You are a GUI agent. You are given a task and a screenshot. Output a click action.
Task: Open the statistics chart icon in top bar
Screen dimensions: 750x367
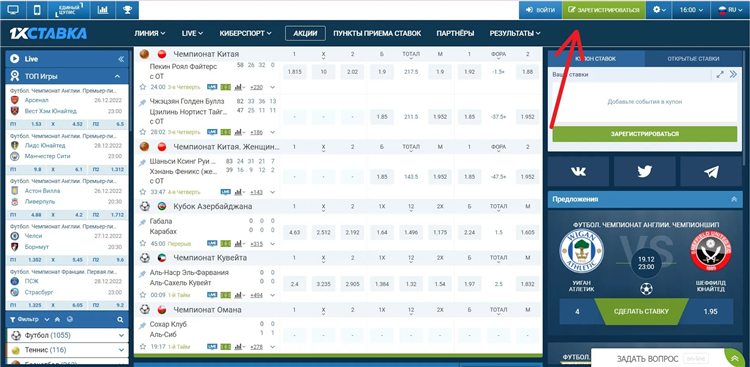(x=102, y=10)
